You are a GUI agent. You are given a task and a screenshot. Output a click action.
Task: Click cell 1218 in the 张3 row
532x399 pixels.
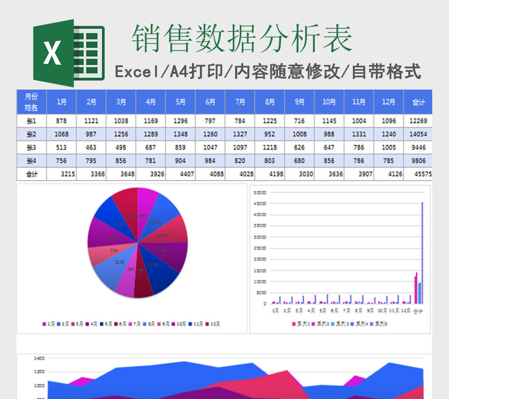[270, 148]
